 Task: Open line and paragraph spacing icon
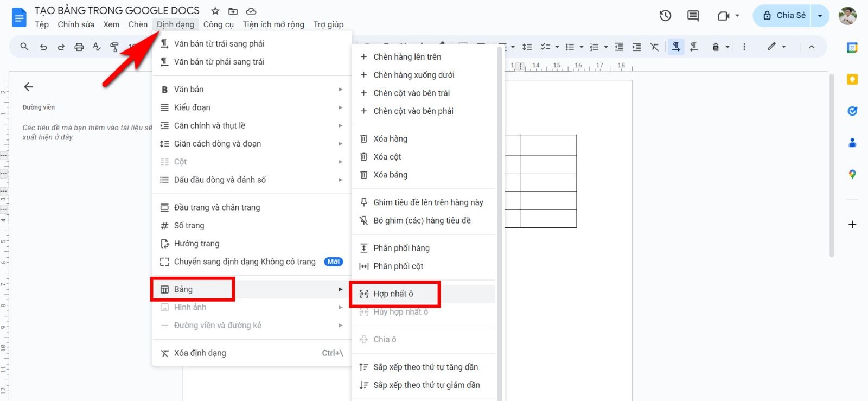527,47
